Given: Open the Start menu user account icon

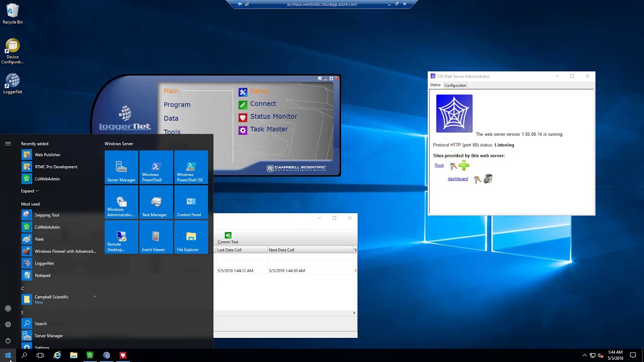Looking at the screenshot, I should coord(8,308).
